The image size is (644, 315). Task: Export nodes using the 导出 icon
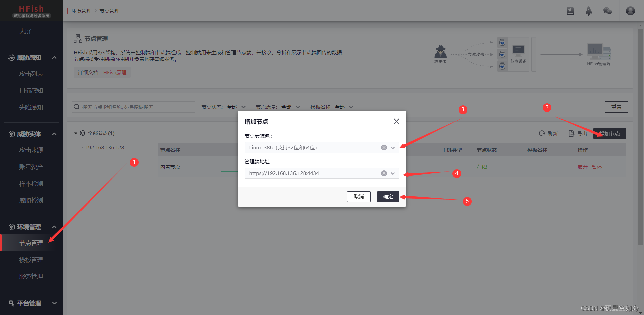click(x=577, y=133)
